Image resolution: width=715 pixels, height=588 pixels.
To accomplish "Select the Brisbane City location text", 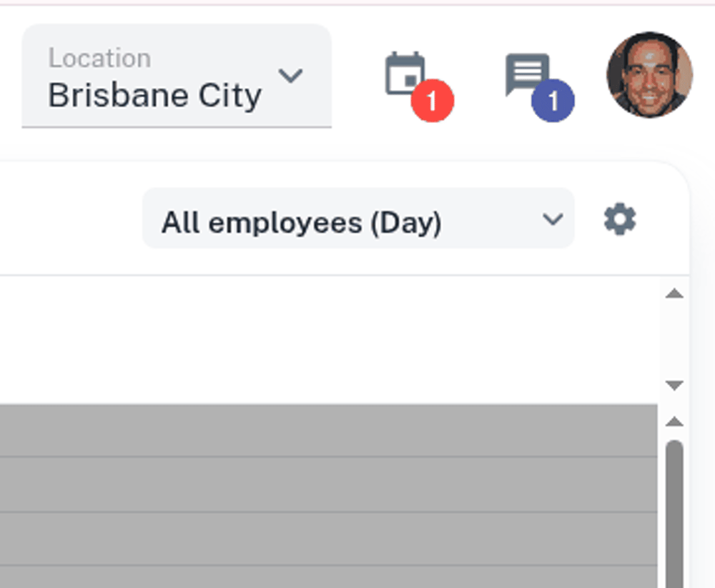I will tap(154, 96).
